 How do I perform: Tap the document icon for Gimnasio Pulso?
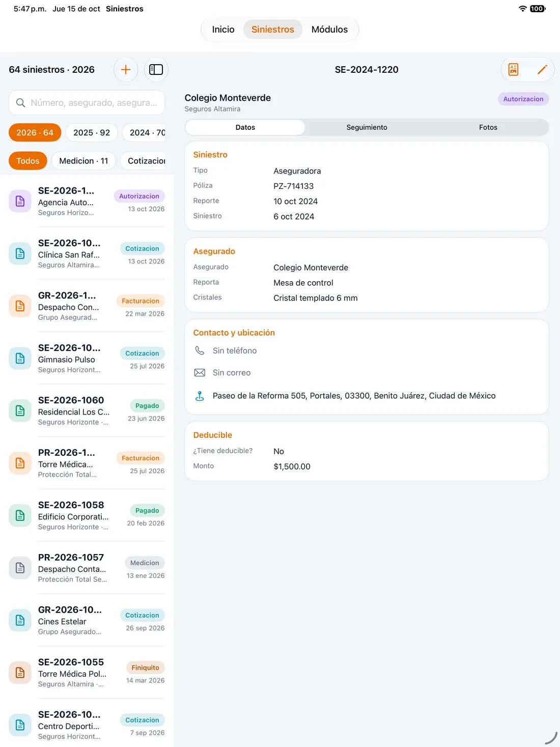[20, 358]
